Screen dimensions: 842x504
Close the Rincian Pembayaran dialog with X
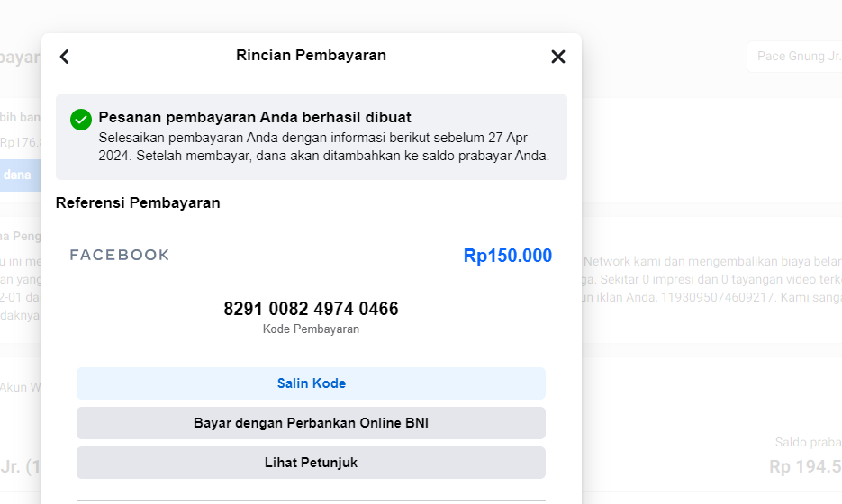coord(558,57)
